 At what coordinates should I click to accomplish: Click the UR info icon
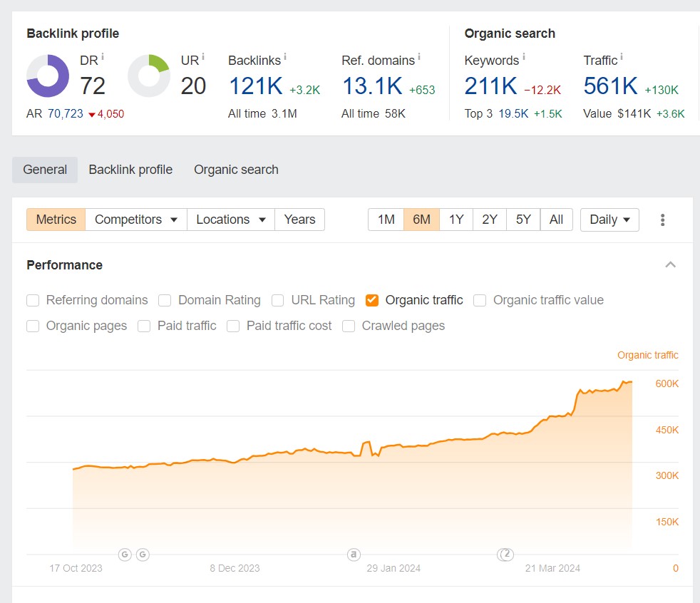coord(203,57)
